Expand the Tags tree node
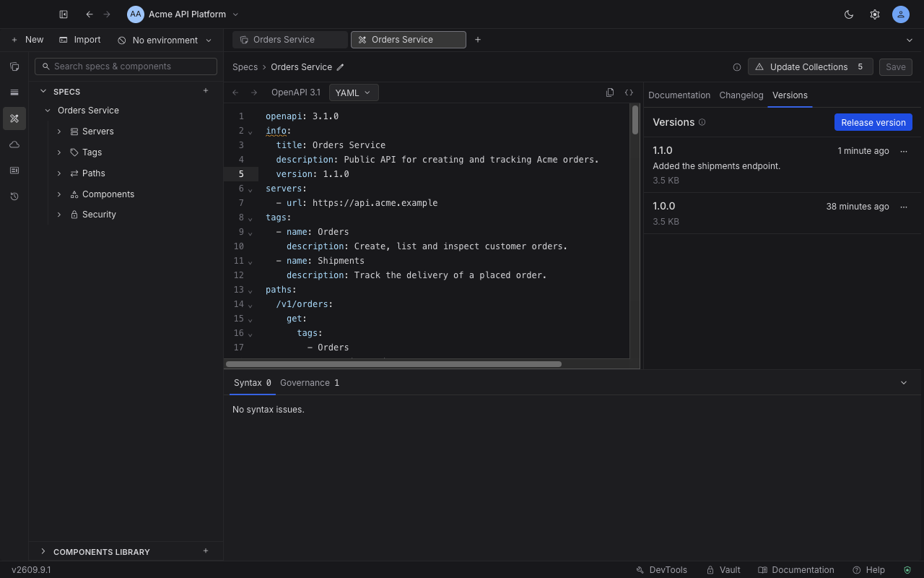The width and height of the screenshot is (924, 578). pos(59,152)
